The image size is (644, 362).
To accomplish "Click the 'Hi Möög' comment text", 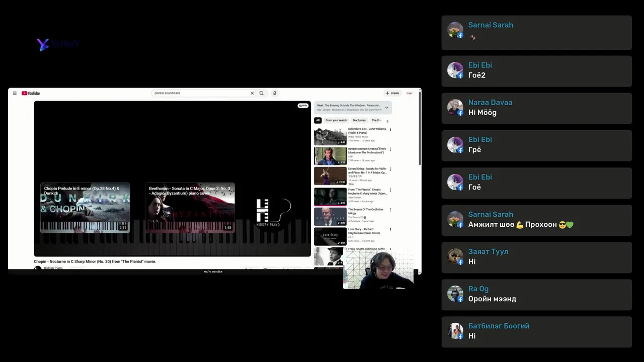I will pos(482,112).
